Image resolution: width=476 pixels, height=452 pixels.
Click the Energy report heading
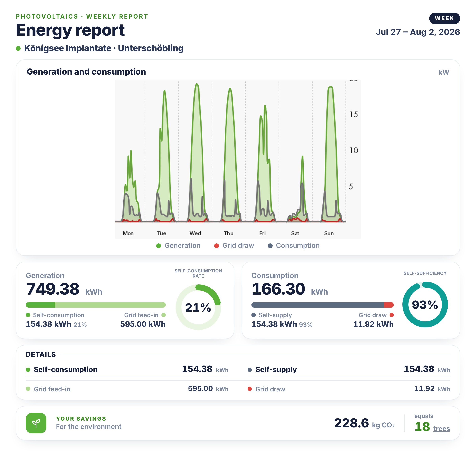point(70,30)
